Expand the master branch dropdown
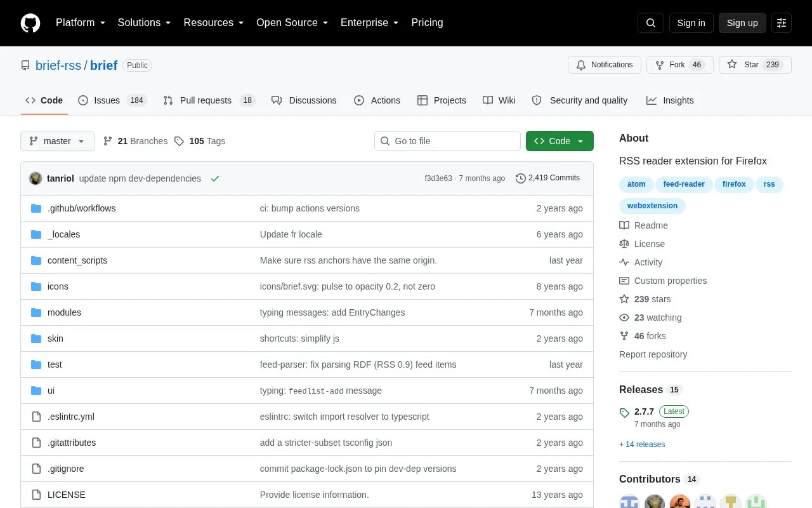The height and width of the screenshot is (508, 812). click(x=57, y=141)
